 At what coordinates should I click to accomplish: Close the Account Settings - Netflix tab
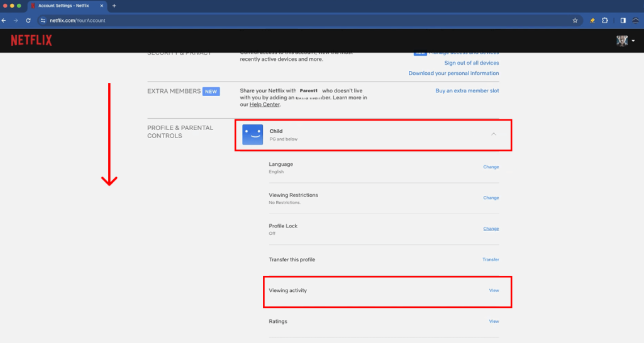tap(101, 6)
